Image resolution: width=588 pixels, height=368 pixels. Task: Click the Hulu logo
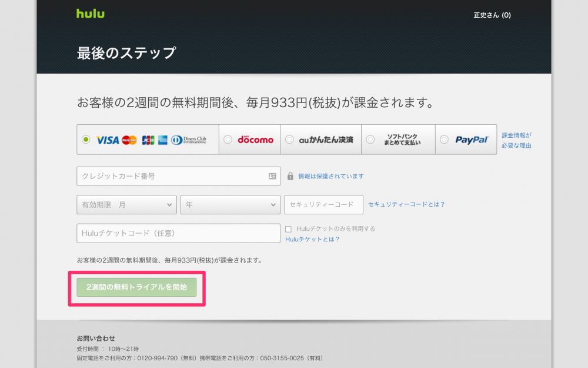pyautogui.click(x=91, y=14)
